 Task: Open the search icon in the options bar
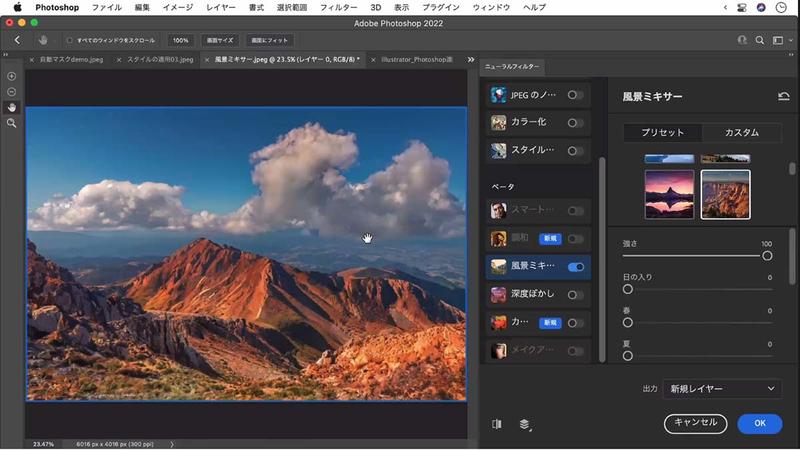760,40
